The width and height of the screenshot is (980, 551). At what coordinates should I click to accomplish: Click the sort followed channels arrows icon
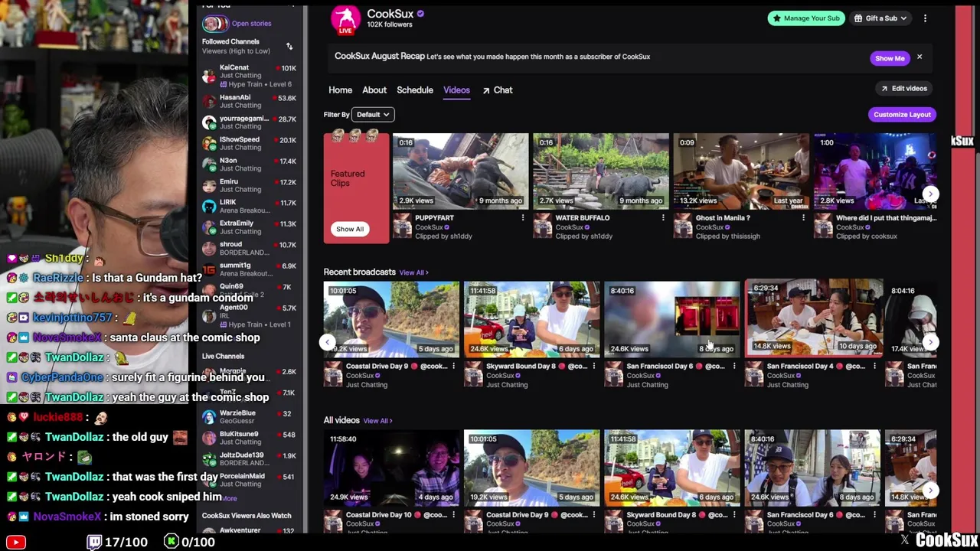[x=289, y=47]
